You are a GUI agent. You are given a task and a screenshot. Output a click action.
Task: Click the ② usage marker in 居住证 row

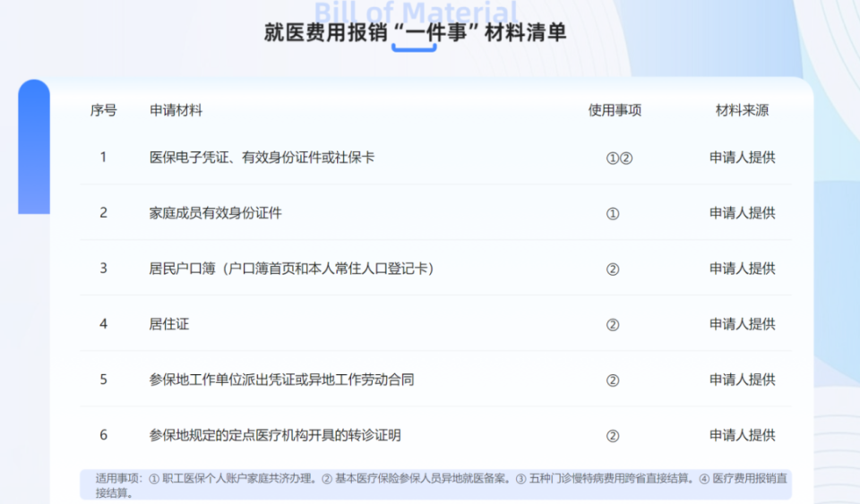point(613,325)
